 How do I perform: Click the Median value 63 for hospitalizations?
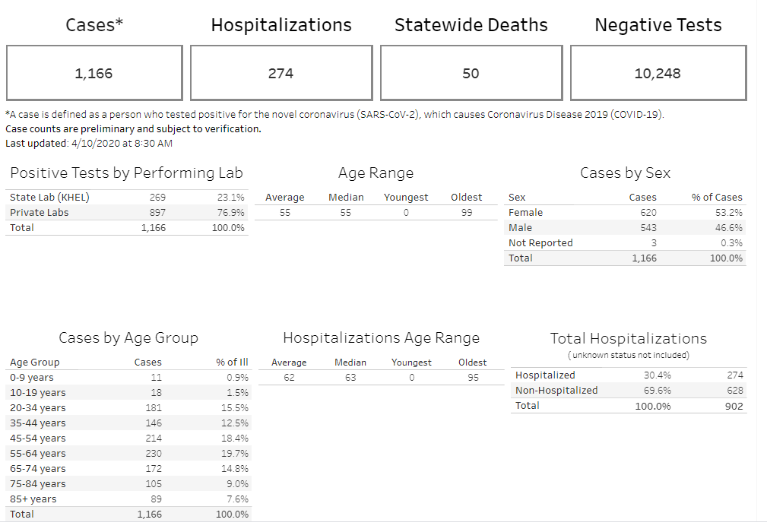[350, 377]
